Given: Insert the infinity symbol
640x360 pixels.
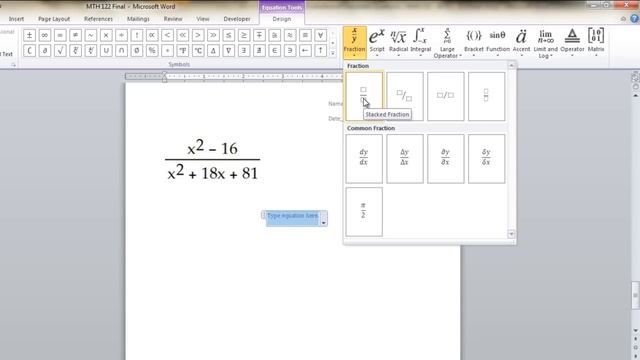Looking at the screenshot, I should [x=44, y=36].
